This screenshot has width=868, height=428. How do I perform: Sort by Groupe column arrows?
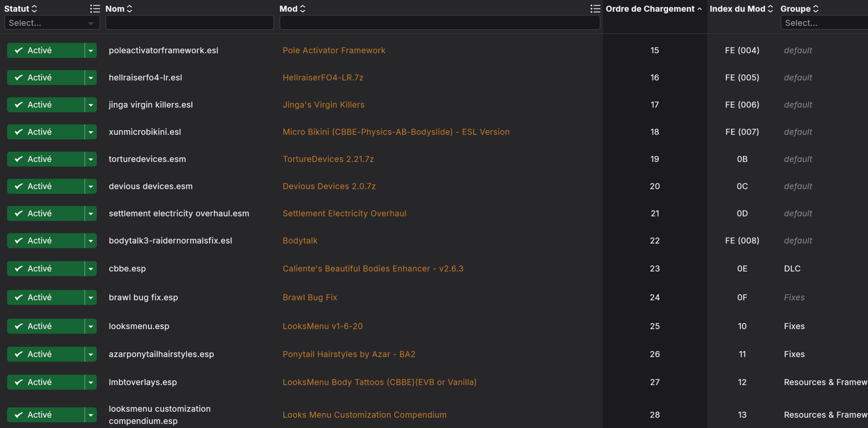[816, 9]
